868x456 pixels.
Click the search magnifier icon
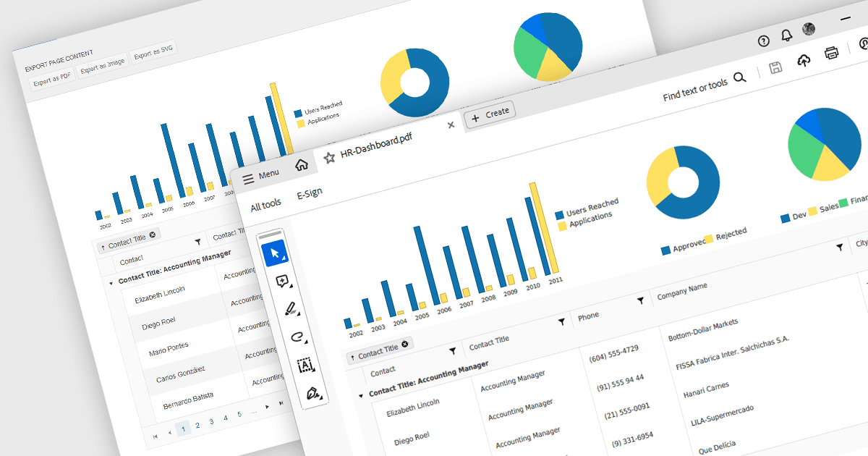tap(739, 77)
